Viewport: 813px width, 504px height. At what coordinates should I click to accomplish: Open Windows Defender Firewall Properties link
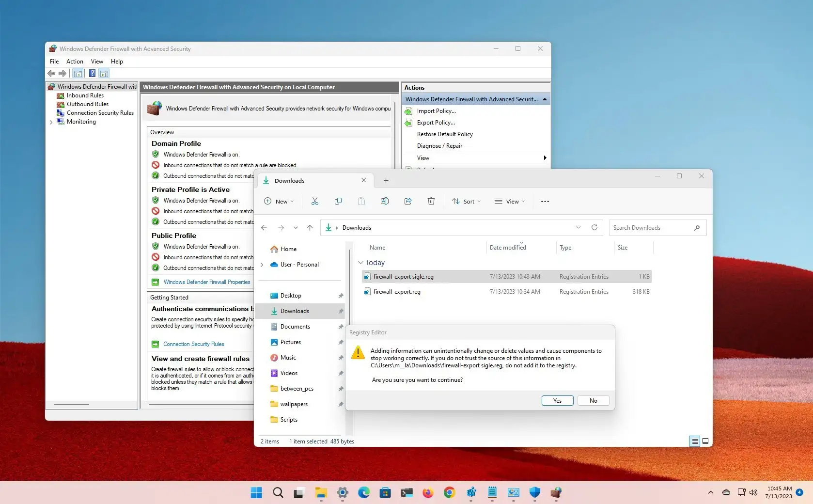pyautogui.click(x=207, y=282)
